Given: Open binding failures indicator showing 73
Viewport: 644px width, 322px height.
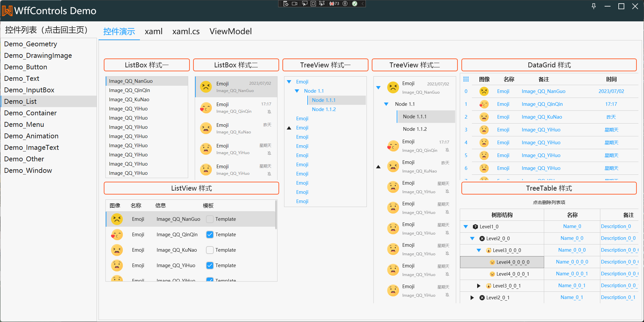Looking at the screenshot, I should 334,4.
